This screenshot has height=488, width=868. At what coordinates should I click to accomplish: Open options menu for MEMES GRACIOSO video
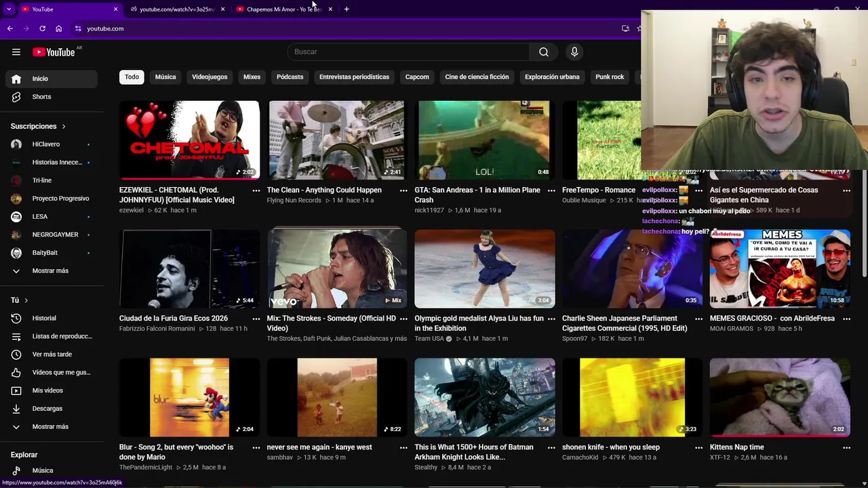(846, 319)
